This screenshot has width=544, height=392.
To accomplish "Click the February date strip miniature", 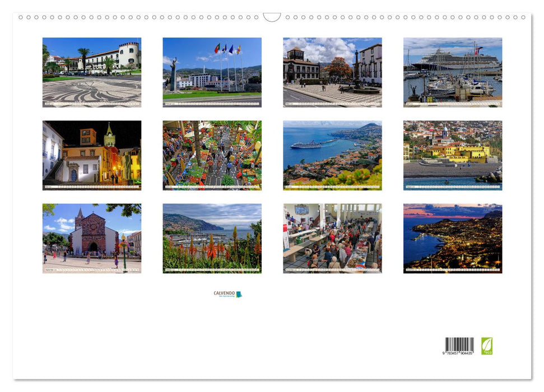I will (212, 104).
